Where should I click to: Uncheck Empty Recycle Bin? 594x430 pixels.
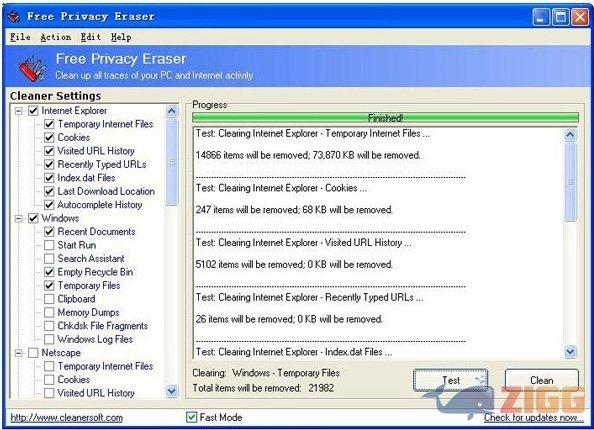[49, 272]
